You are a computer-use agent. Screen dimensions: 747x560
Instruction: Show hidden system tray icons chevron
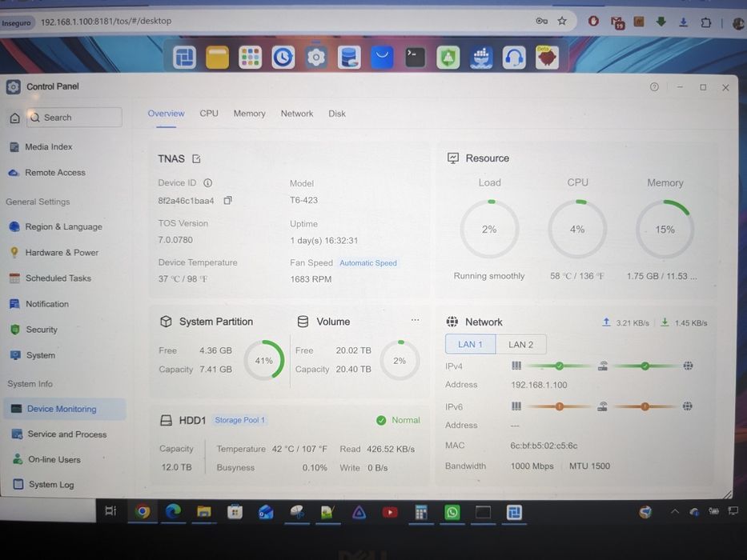click(675, 511)
